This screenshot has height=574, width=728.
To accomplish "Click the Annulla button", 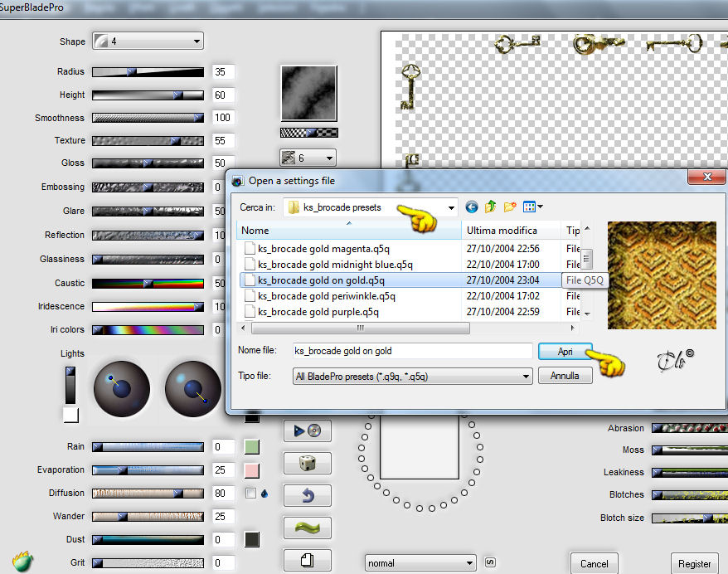I will tap(565, 376).
